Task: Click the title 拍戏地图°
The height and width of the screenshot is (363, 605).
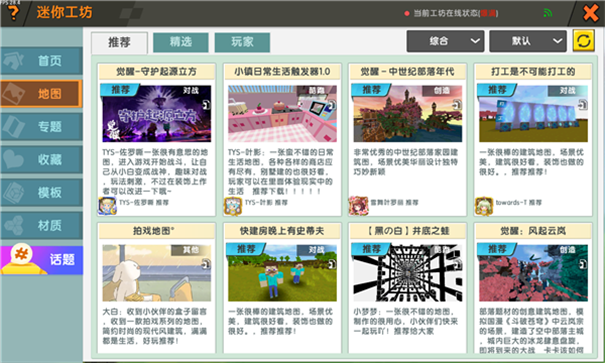Action: point(154,231)
